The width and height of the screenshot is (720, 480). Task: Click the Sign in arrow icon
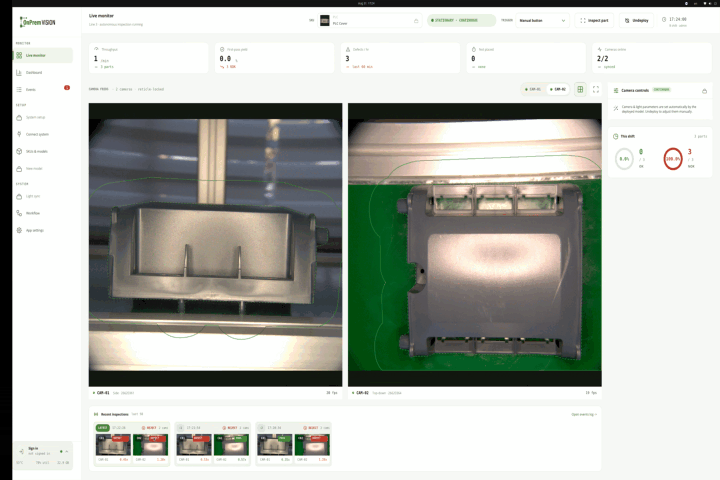pos(21,451)
